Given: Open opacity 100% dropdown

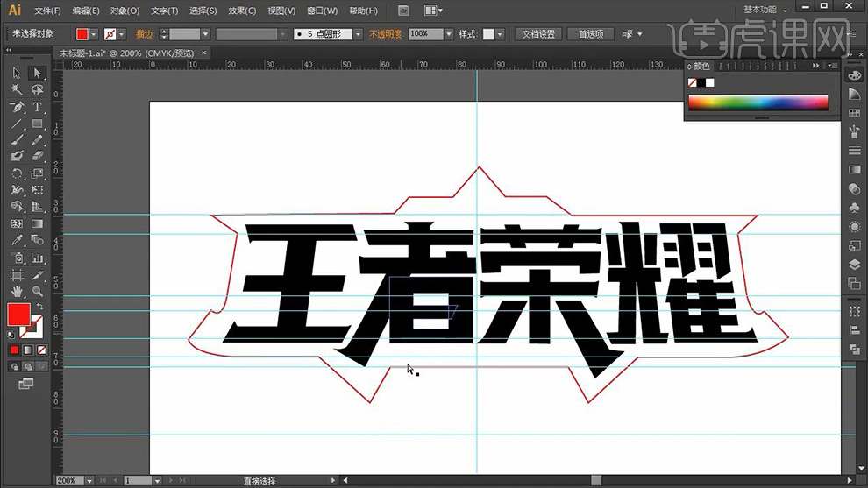Looking at the screenshot, I should click(448, 34).
